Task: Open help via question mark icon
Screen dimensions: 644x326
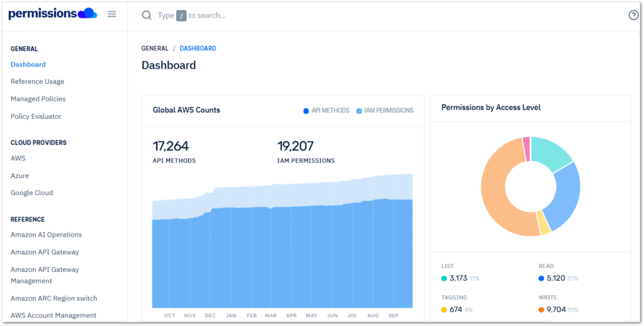Action: tap(633, 15)
